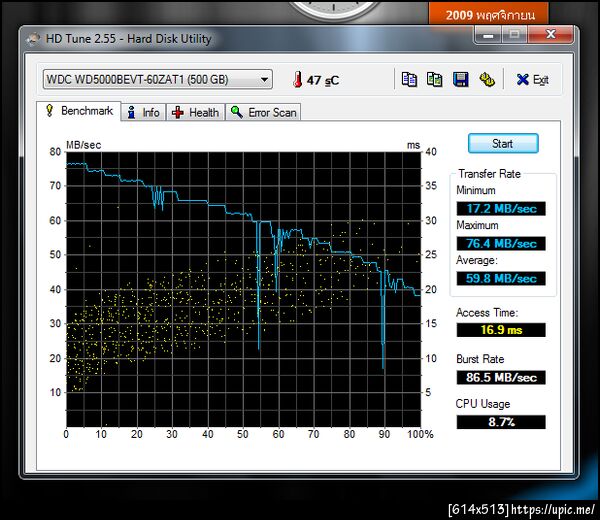
Task: Click the Transfer Rate group label
Action: [x=489, y=174]
